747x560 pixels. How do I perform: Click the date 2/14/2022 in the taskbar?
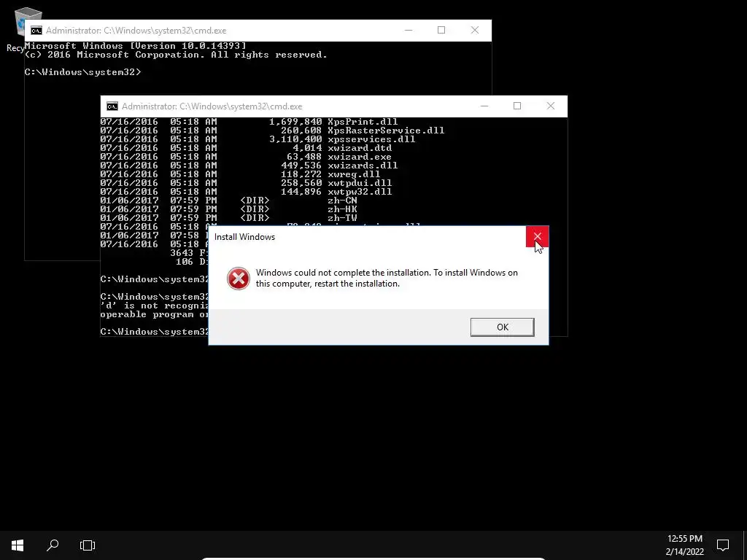coord(684,552)
